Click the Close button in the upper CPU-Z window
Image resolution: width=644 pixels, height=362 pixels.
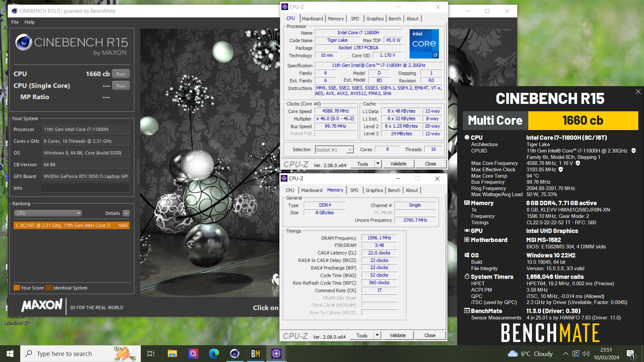[431, 164]
